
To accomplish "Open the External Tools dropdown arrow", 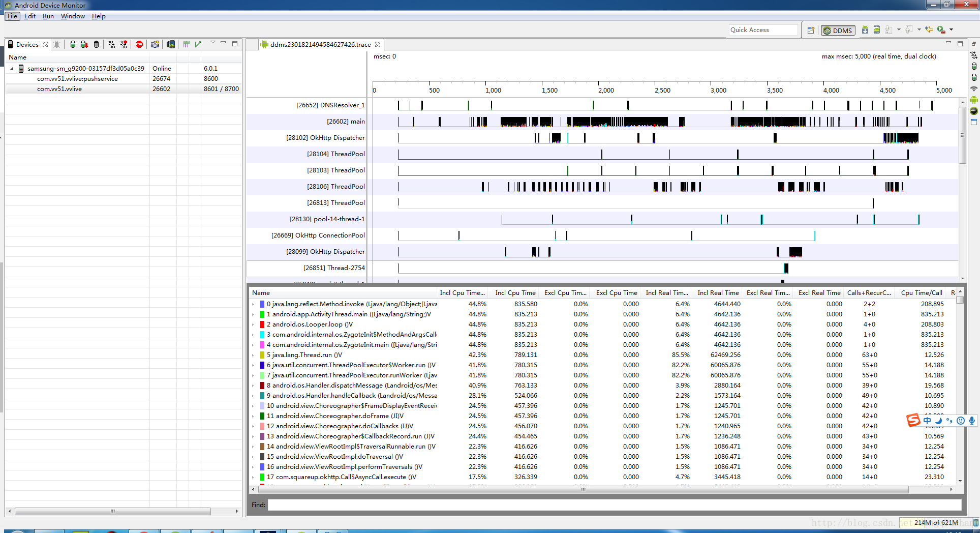I will coord(951,29).
